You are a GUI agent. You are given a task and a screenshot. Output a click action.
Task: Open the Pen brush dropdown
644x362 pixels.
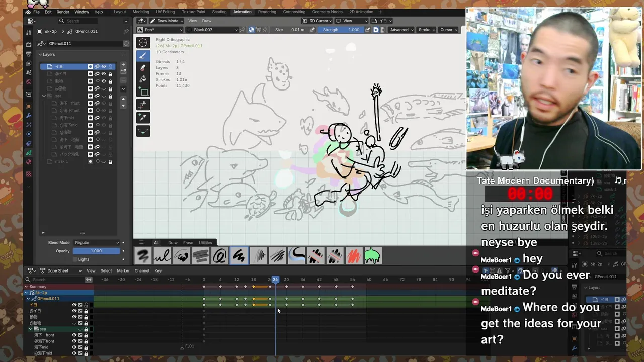tap(159, 30)
